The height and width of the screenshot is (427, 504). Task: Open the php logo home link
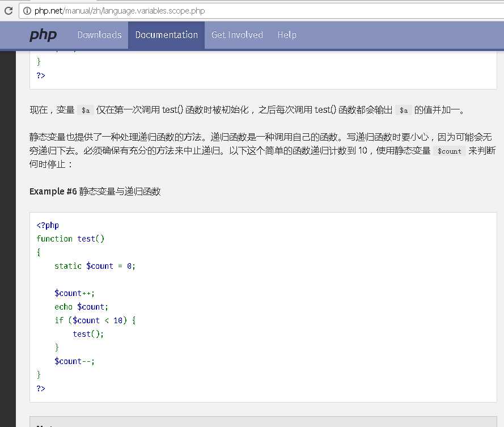(43, 35)
